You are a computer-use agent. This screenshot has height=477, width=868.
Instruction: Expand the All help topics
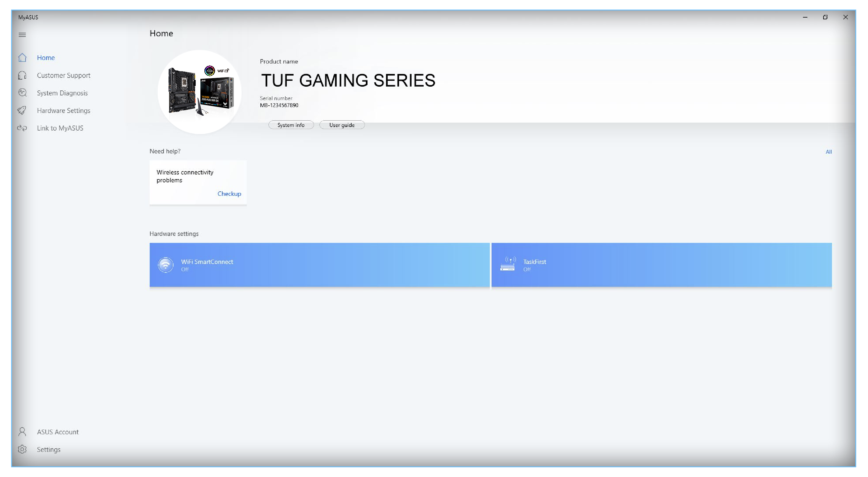point(829,152)
